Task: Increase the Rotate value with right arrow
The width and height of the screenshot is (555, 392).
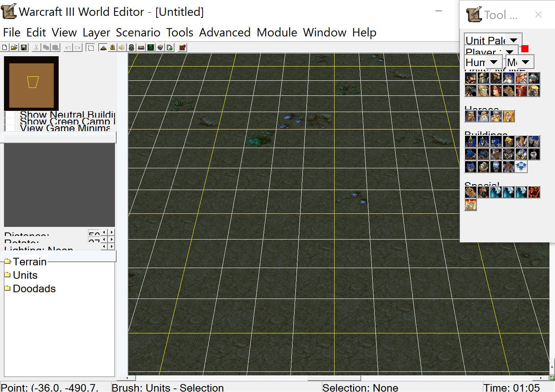Action: coord(112,240)
